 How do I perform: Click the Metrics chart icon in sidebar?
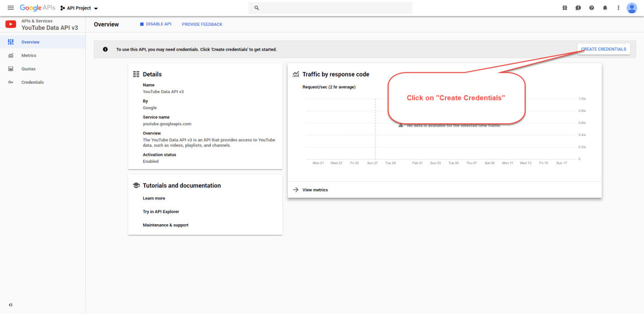click(11, 56)
